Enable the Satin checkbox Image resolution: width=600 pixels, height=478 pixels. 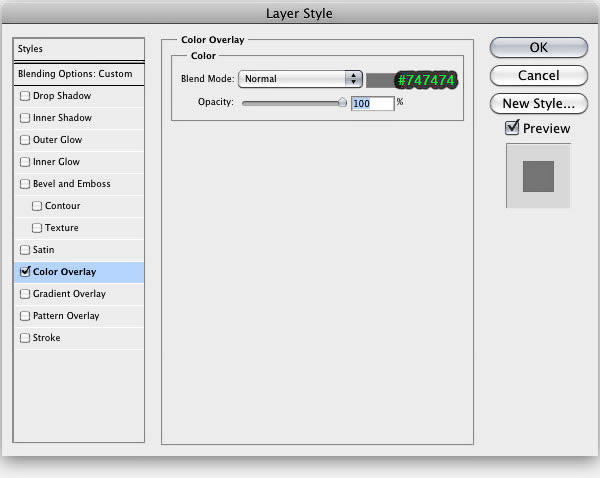pos(25,250)
